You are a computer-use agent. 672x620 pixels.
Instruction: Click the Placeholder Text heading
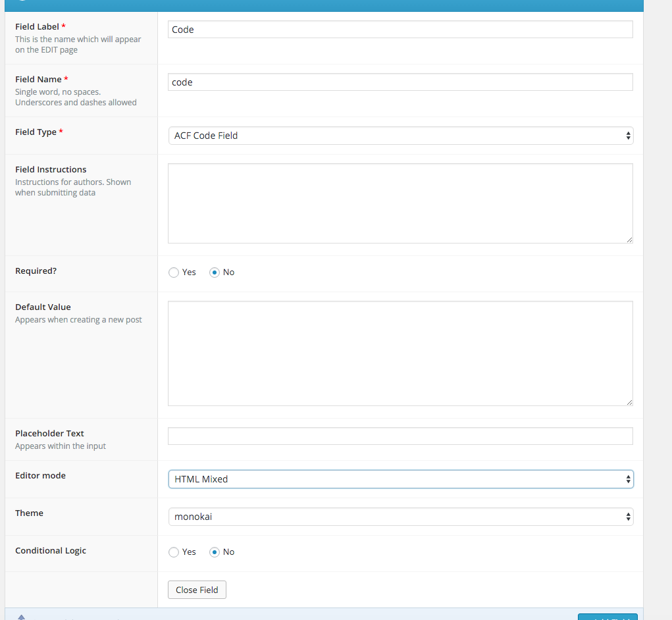49,434
